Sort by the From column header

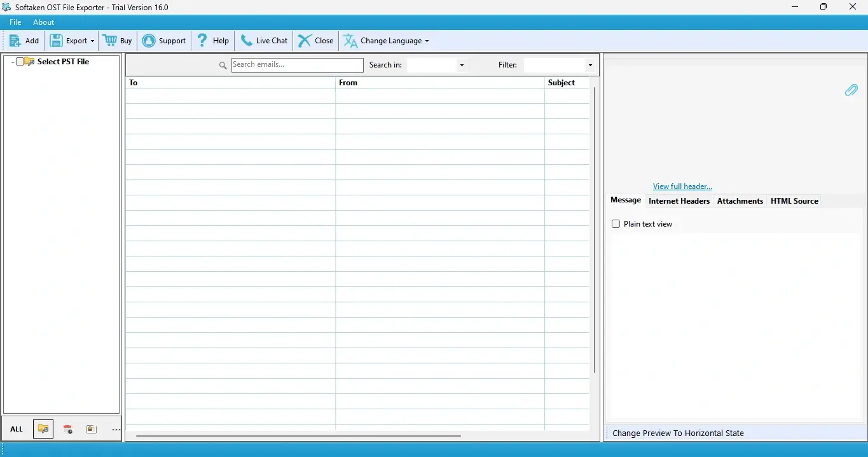[x=440, y=83]
